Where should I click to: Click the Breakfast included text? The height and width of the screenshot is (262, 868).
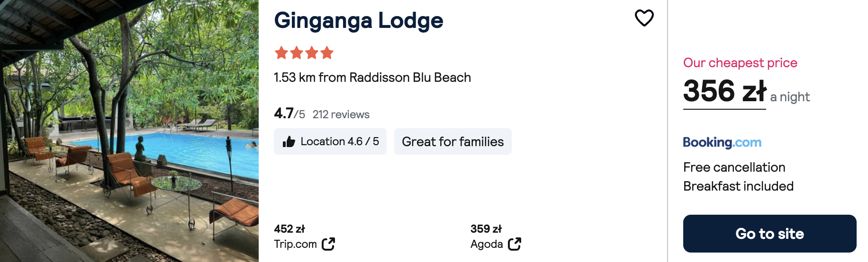pos(738,186)
